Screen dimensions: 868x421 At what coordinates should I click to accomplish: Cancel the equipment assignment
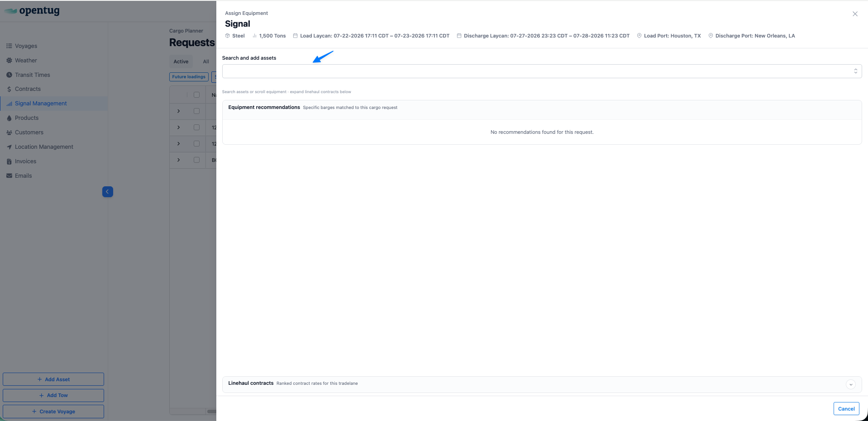(846, 409)
